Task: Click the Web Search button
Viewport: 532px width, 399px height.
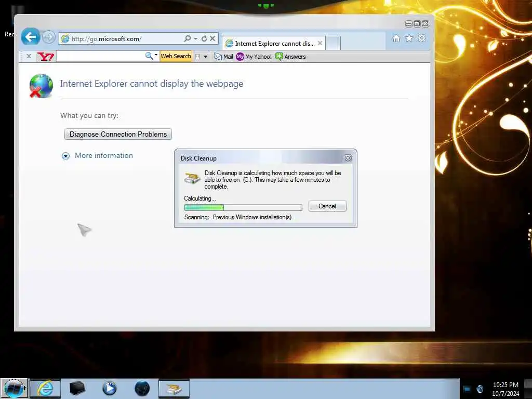Action: point(176,56)
